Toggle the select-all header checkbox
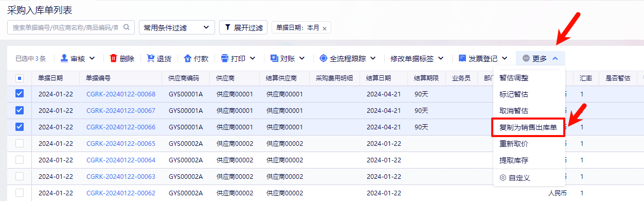 click(20, 78)
